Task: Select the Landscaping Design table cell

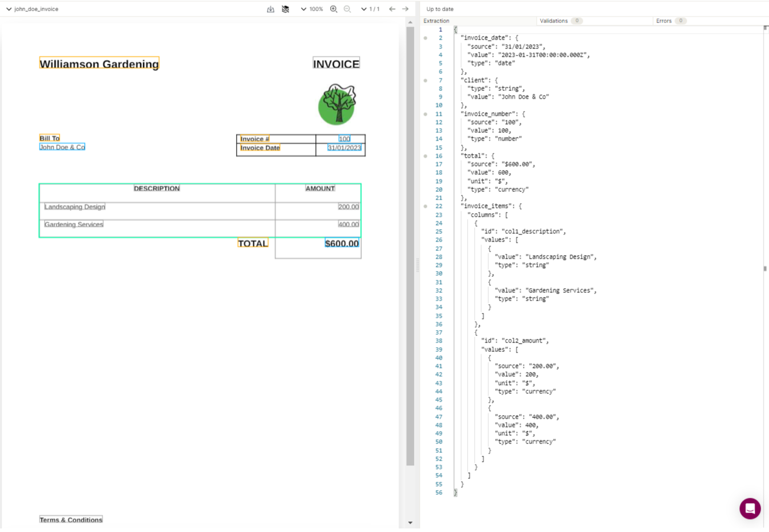Action: [74, 207]
